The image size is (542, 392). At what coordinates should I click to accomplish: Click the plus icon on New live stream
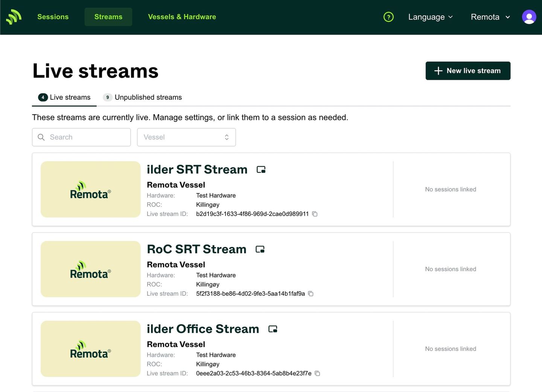click(438, 71)
